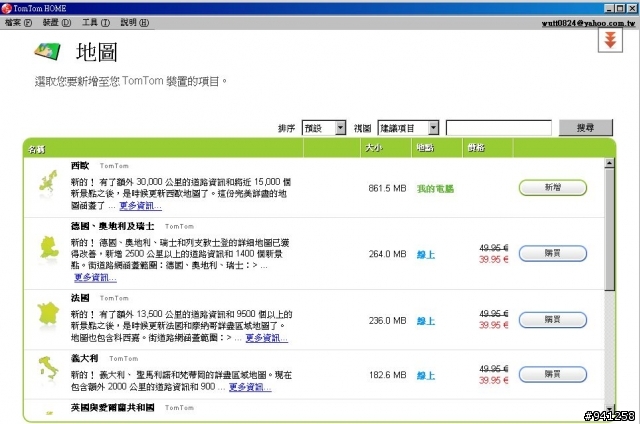640x424 pixels.
Task: Click the 264.0 MB size value
Action: click(x=387, y=254)
